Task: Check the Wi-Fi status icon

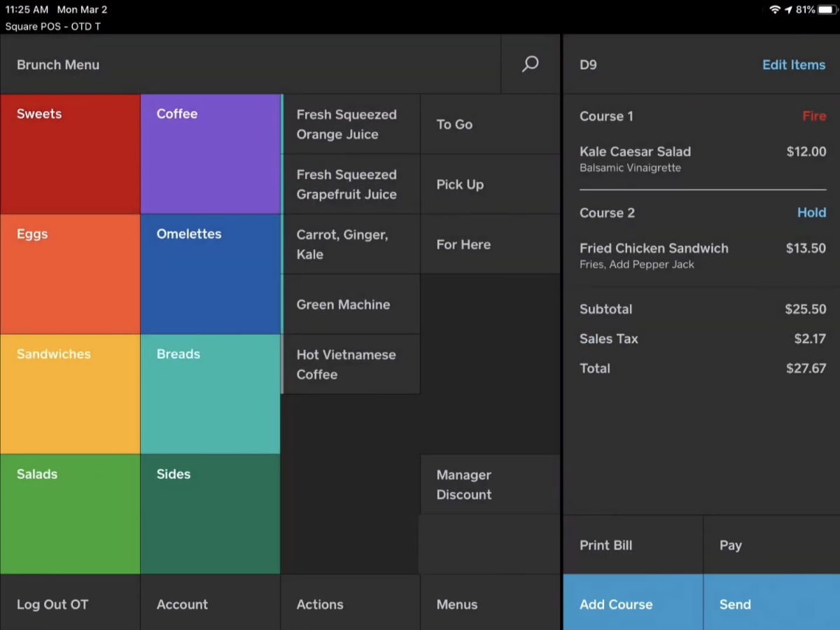Action: (x=775, y=10)
